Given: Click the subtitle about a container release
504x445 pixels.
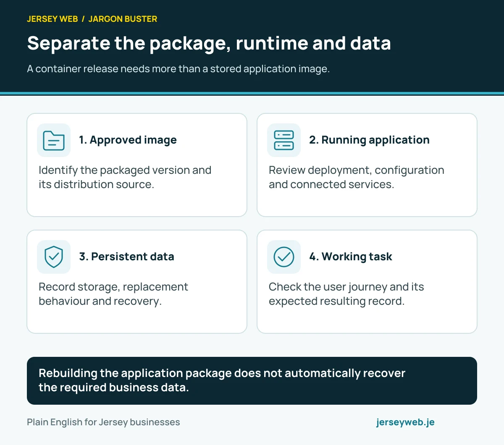Looking at the screenshot, I should 178,69.
